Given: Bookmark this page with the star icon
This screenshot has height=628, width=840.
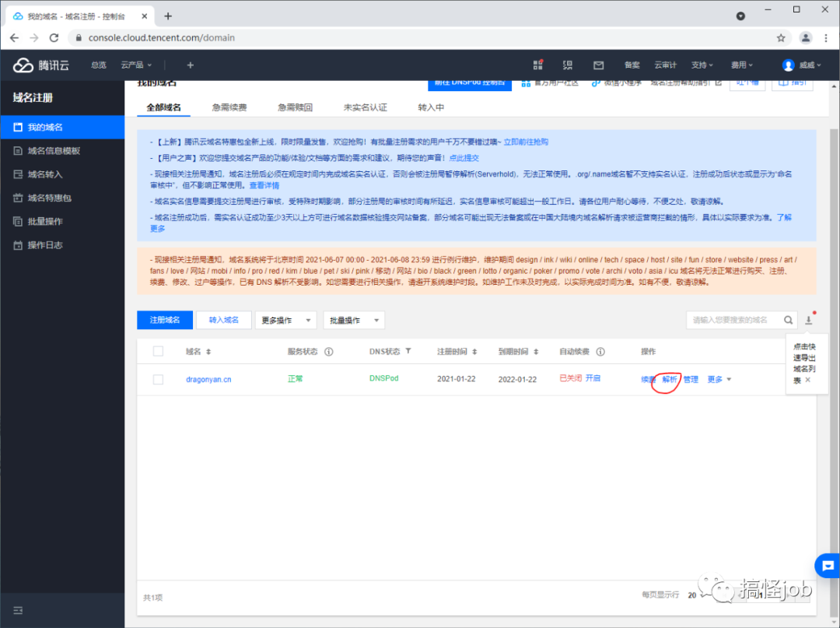Looking at the screenshot, I should click(781, 37).
